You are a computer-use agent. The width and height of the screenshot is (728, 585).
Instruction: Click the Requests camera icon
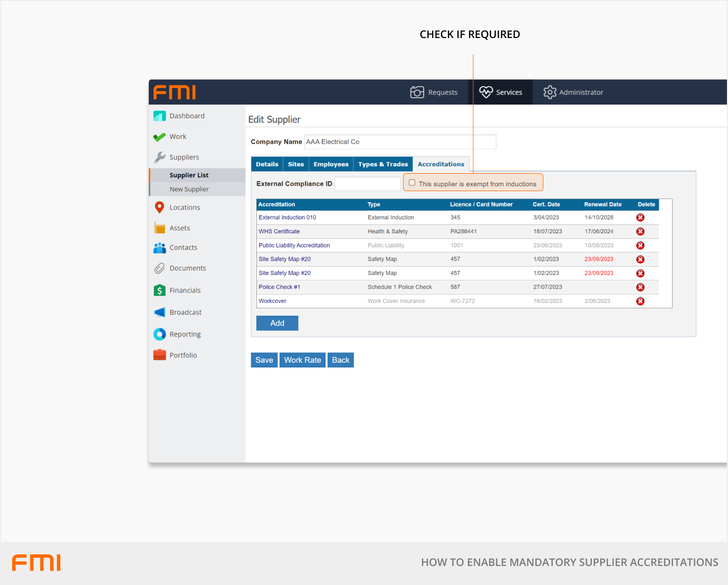[x=417, y=92]
